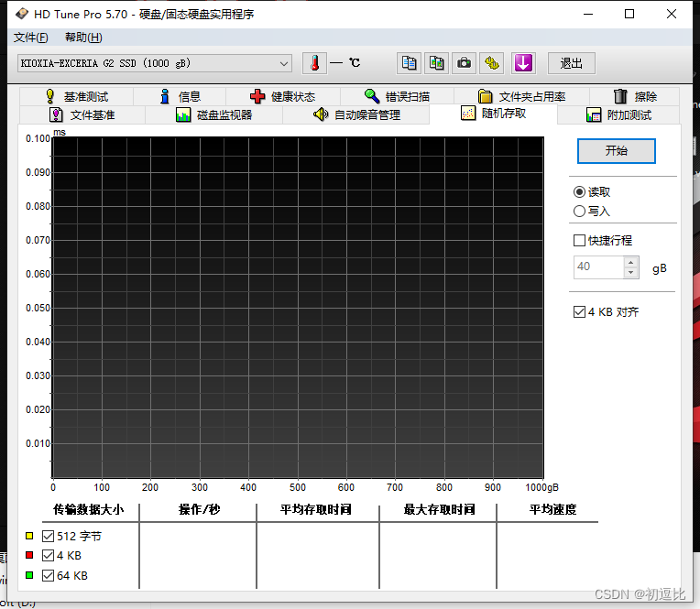Click the copy screenshot to clipboard icon
700x609 pixels.
[436, 63]
